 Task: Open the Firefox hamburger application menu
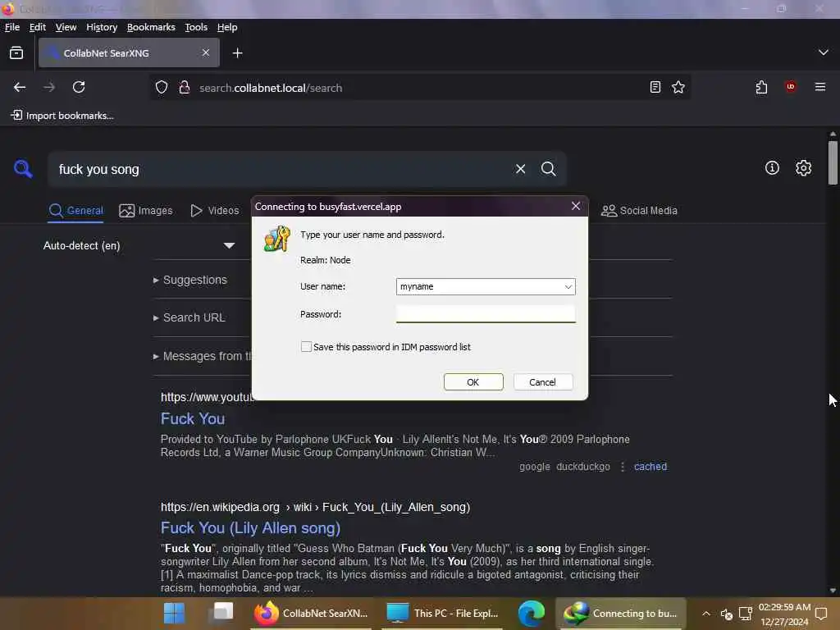[820, 87]
